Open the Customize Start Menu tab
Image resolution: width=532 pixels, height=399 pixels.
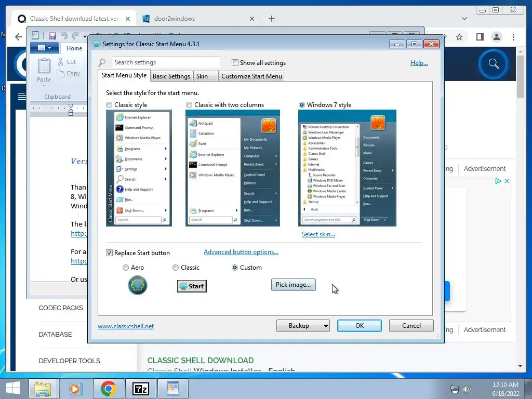click(x=251, y=76)
